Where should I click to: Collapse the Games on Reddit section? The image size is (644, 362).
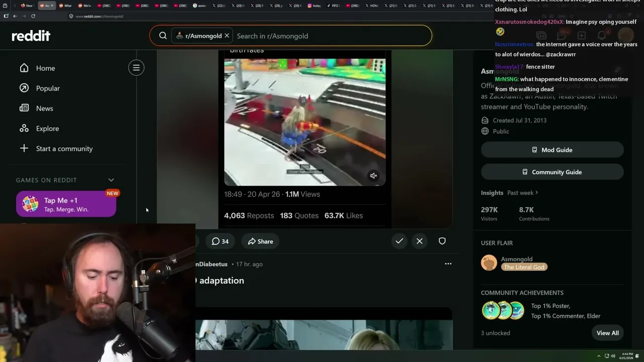tap(111, 180)
